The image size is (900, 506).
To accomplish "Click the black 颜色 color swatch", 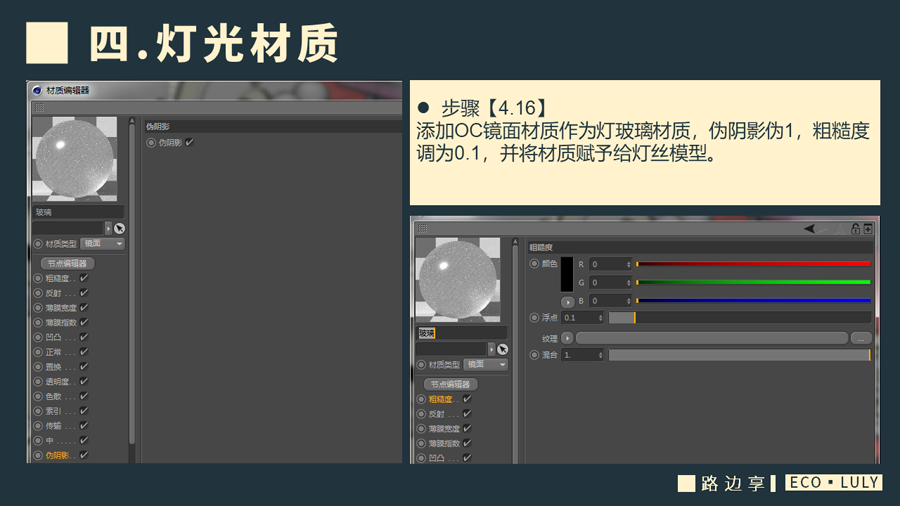I will click(567, 274).
